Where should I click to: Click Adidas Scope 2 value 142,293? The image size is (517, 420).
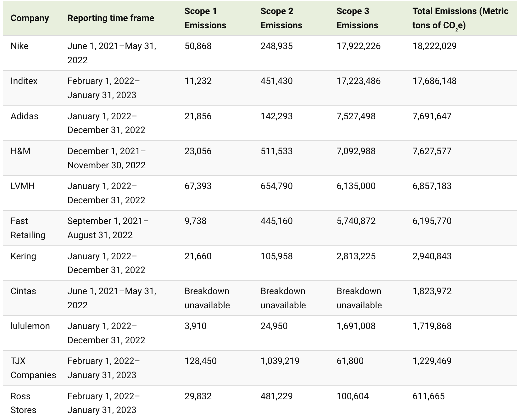click(277, 116)
